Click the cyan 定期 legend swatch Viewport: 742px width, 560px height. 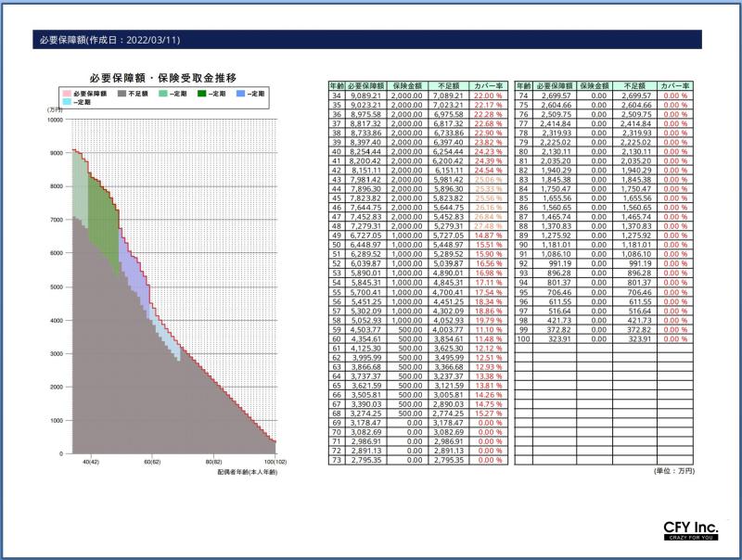[67, 102]
